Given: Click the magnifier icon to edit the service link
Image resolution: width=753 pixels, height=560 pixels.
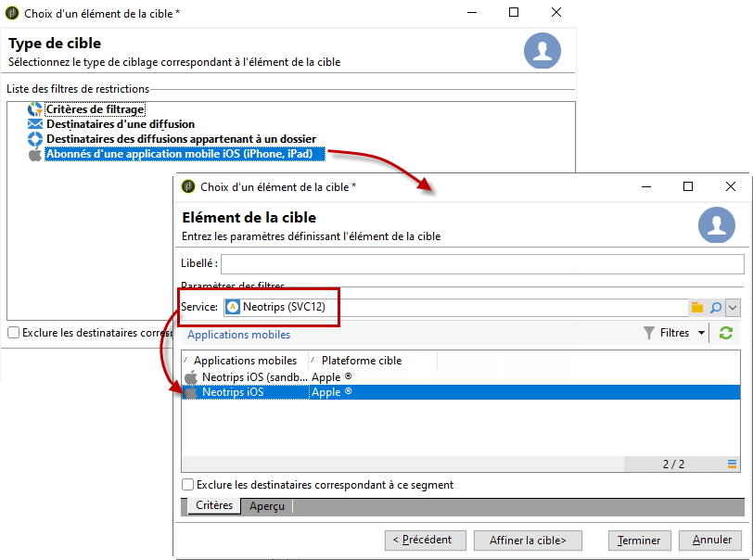Looking at the screenshot, I should pyautogui.click(x=716, y=308).
